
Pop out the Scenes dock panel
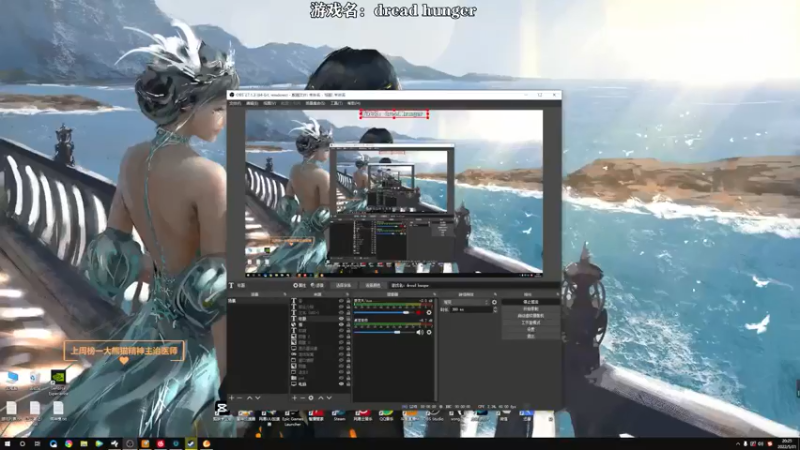[x=285, y=294]
